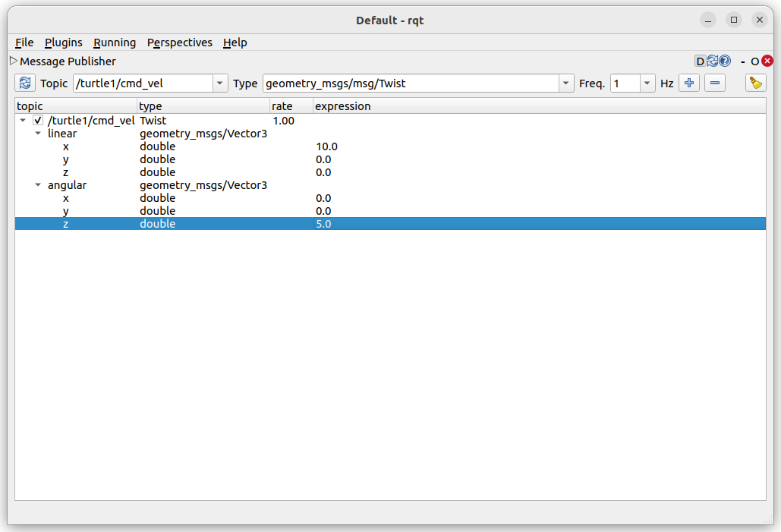Click the 'expression' column header
This screenshot has width=781, height=532.
coord(540,106)
